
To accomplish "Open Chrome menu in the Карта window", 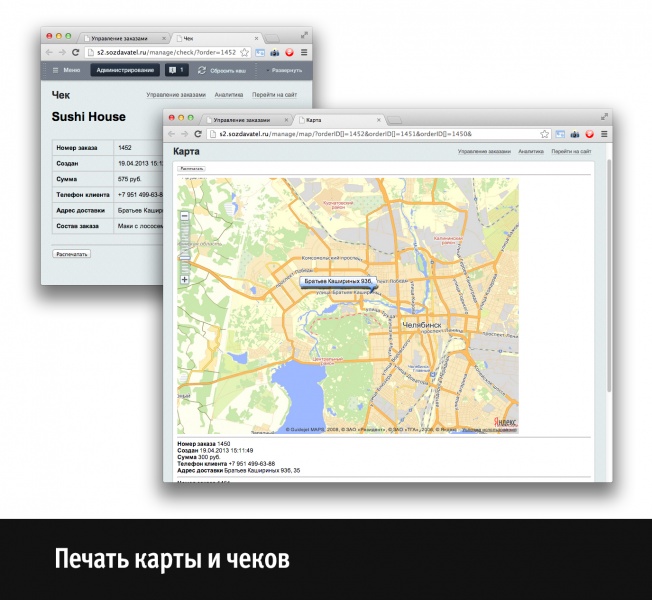I will coord(604,134).
